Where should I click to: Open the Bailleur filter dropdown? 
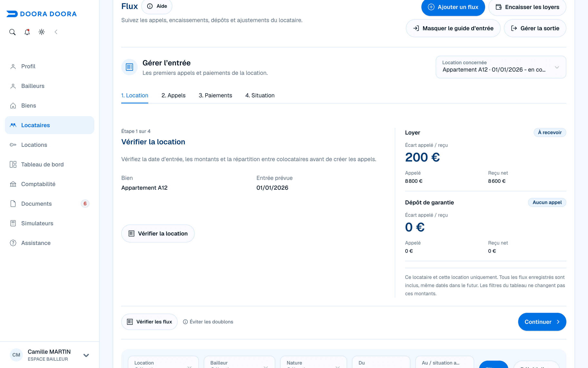pyautogui.click(x=239, y=362)
